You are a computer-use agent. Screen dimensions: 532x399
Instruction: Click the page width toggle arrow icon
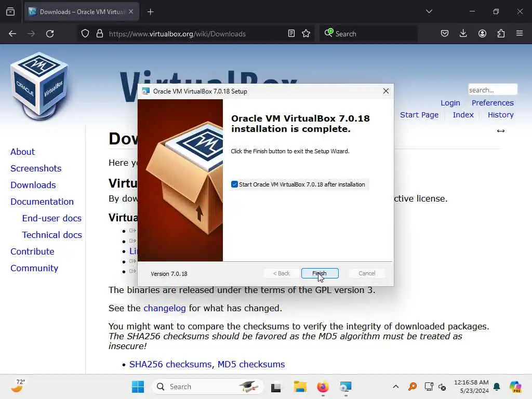point(500,131)
